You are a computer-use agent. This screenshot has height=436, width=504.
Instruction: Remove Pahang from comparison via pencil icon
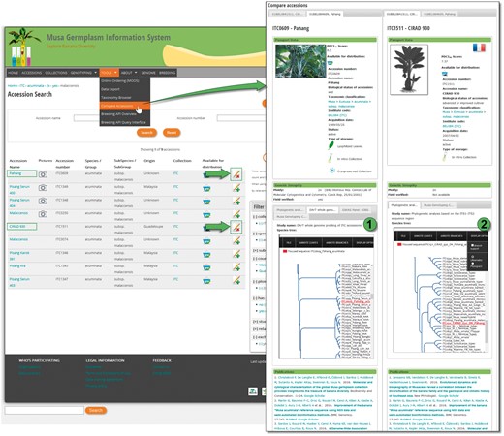click(236, 174)
